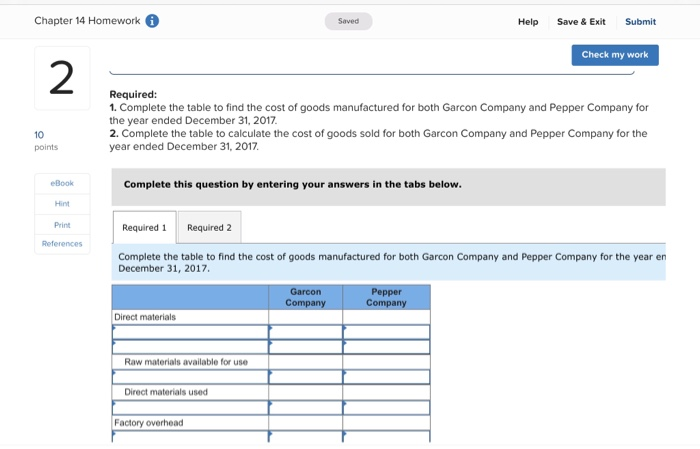This screenshot has height=449, width=700.
Task: Click the Chapter 14 Homework title
Action: [87, 21]
